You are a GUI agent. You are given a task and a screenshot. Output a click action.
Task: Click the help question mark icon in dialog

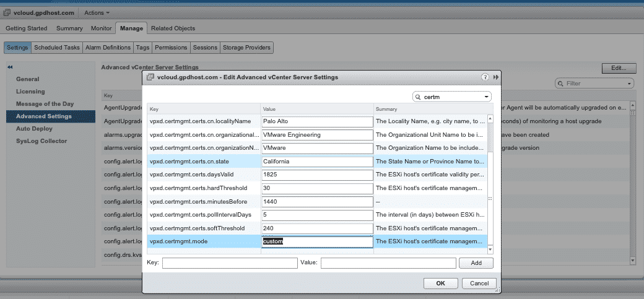pos(485,77)
